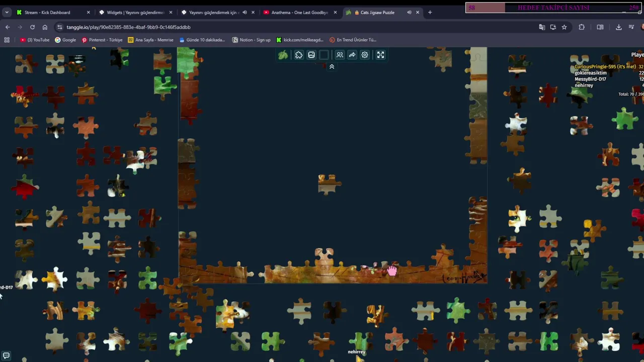644x362 pixels.
Task: Click the 'Total: 70 / 396' piece counter
Action: tap(631, 94)
